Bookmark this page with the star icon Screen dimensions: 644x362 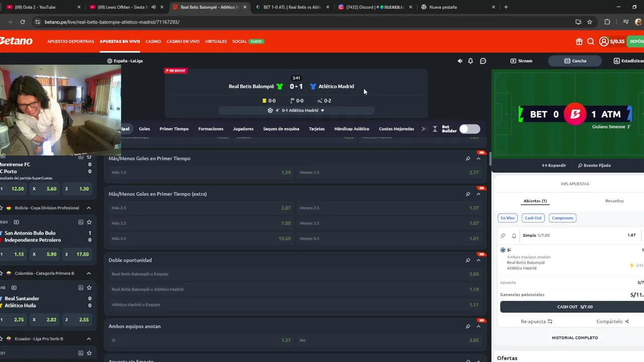(x=590, y=22)
